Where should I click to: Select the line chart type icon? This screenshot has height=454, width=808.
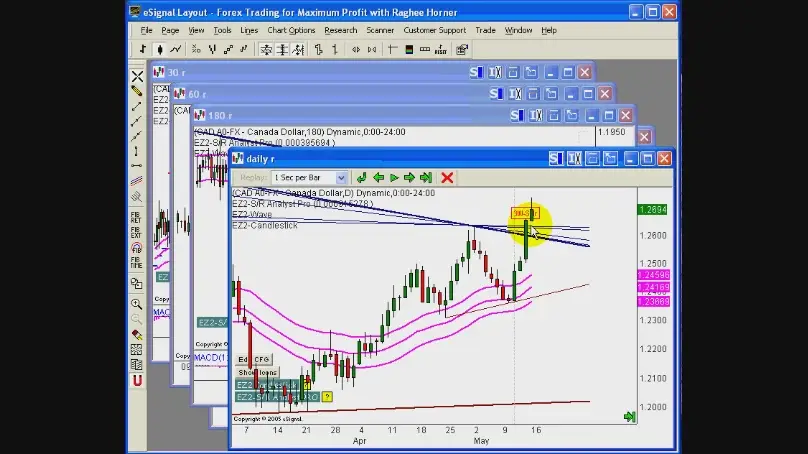click(176, 49)
